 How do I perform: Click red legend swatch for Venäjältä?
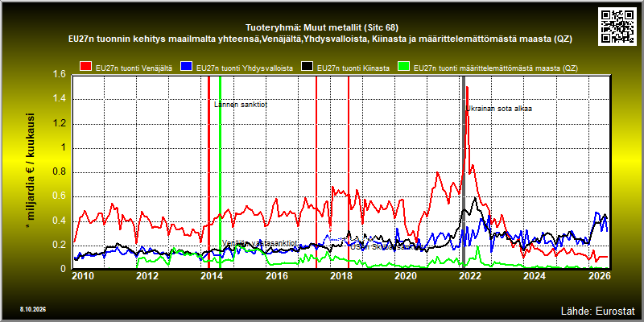(86, 67)
